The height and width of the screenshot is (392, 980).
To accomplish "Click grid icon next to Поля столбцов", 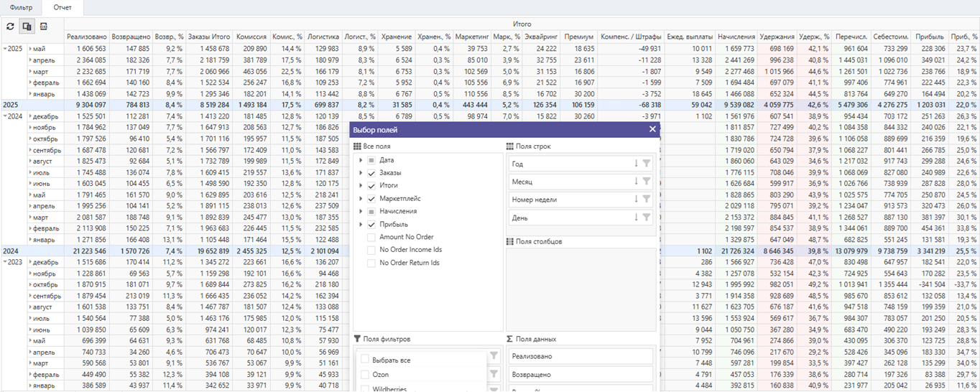I will (x=510, y=242).
